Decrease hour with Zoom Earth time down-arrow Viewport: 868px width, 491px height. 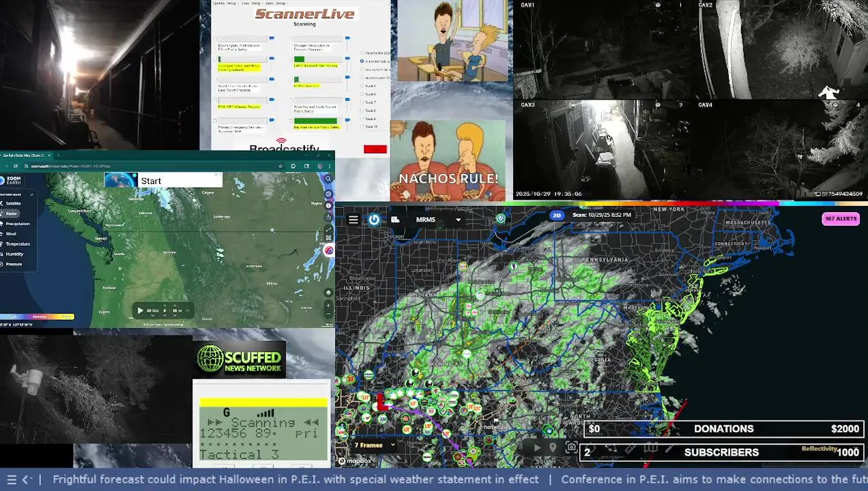coord(164,316)
